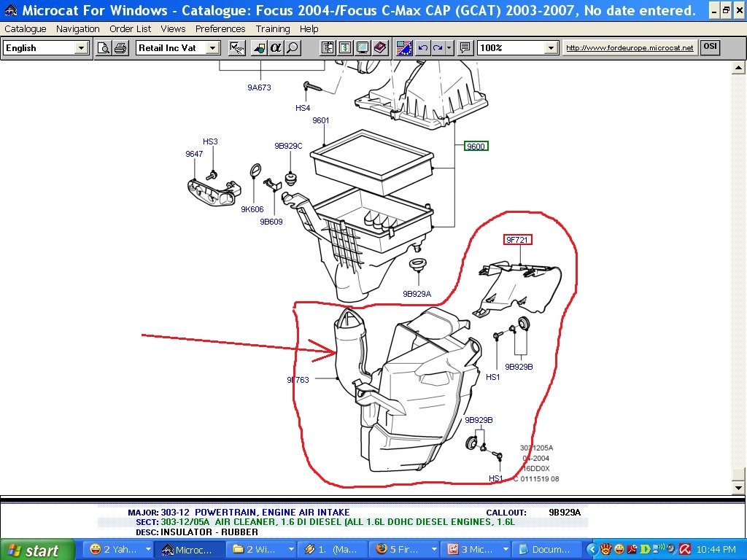
Task: Open the fordeurope.microcat.net link
Action: click(x=630, y=48)
